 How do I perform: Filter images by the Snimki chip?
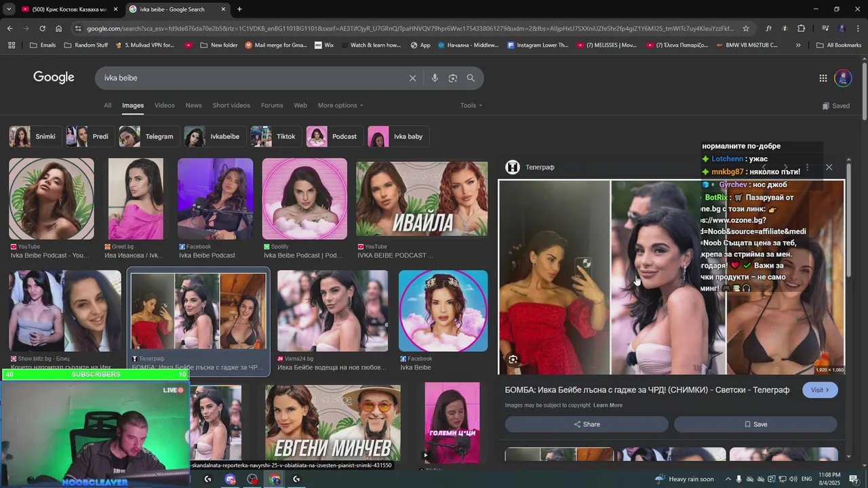coord(35,136)
